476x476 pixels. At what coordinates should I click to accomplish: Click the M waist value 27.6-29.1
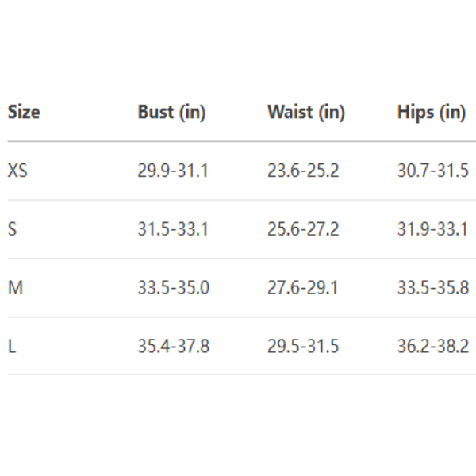(x=303, y=288)
